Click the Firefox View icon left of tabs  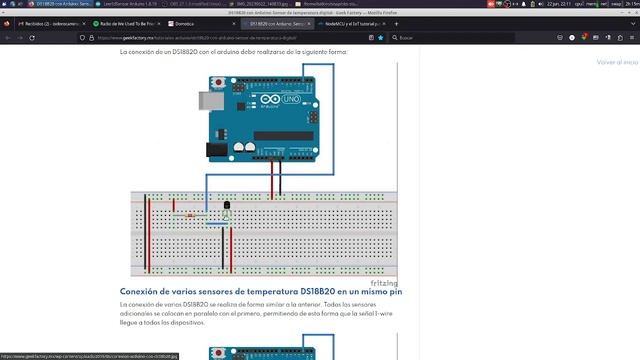[x=7, y=24]
